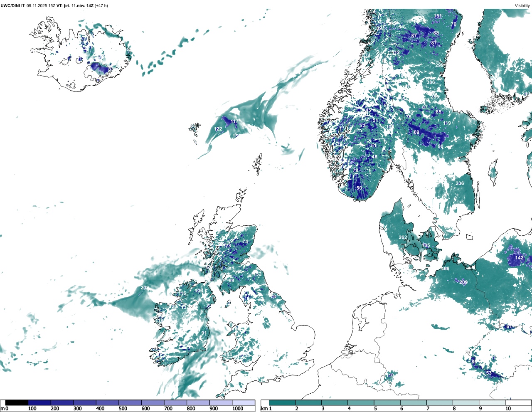Click the 100–200 m dark navy legend swatch

tap(39, 402)
